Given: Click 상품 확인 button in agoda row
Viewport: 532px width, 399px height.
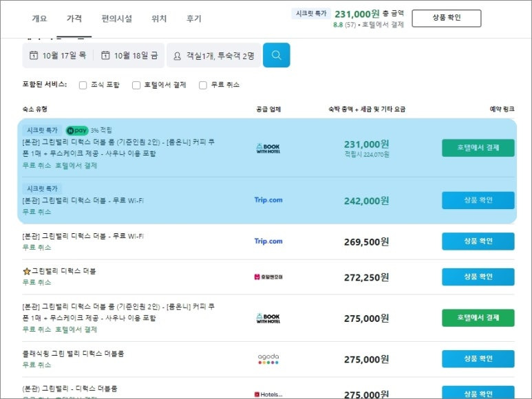Looking at the screenshot, I should 478,359.
